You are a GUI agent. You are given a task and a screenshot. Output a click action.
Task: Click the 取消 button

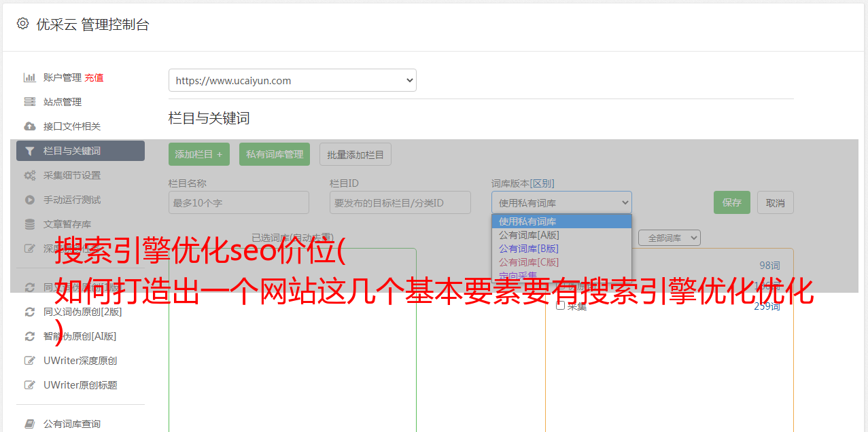[776, 202]
